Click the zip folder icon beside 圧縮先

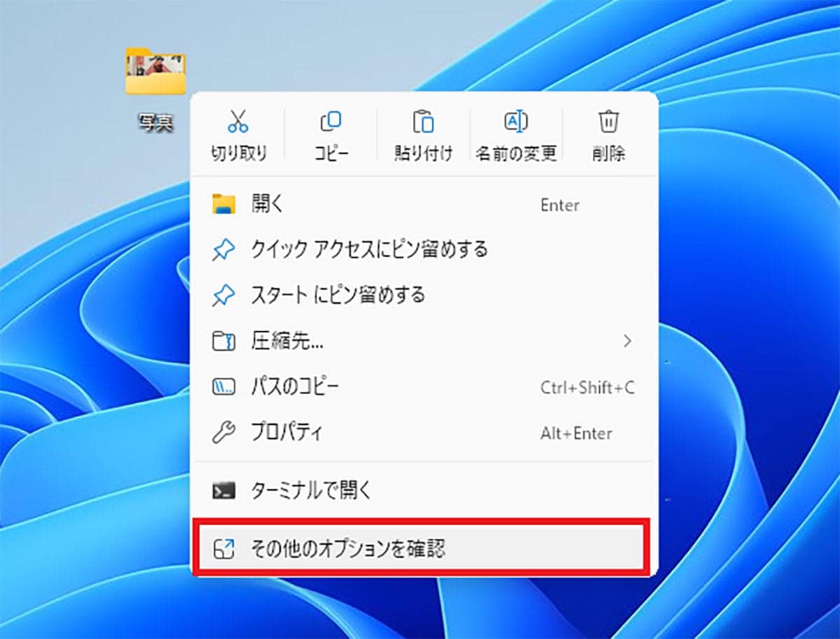(x=223, y=341)
